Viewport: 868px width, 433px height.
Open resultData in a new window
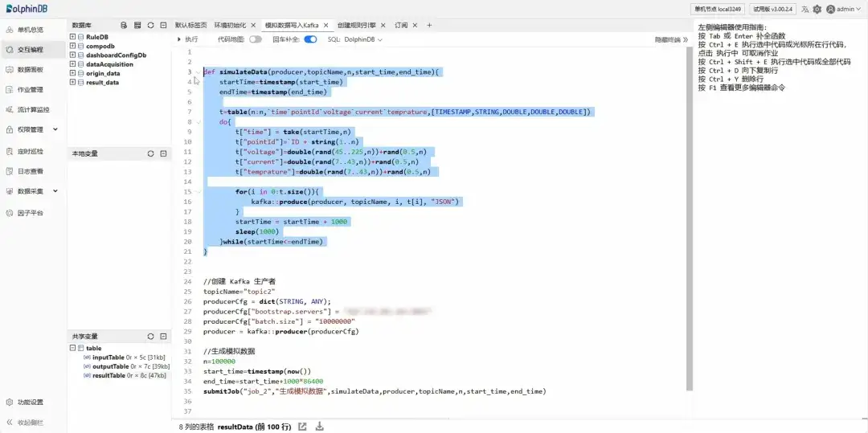[x=302, y=427]
